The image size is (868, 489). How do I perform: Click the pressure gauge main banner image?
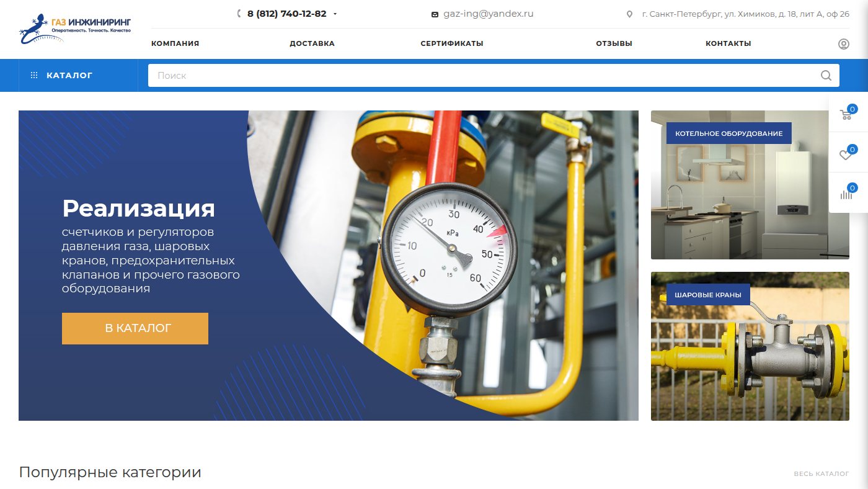point(329,266)
